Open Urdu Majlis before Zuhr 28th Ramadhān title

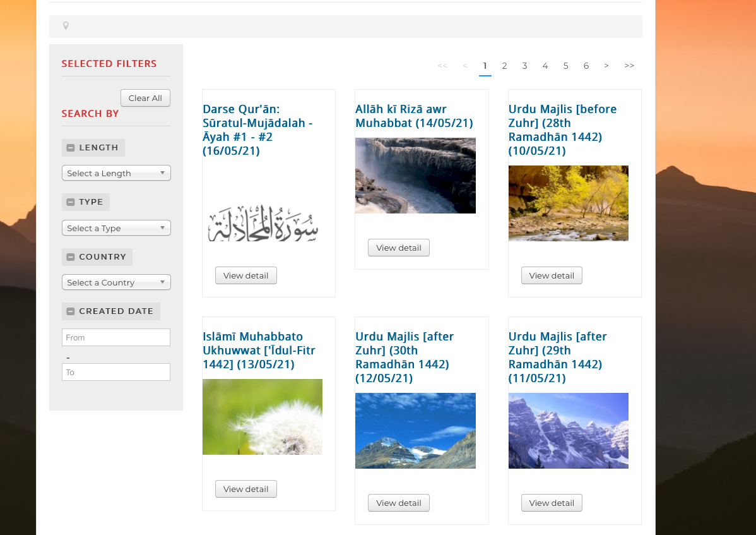[562, 129]
